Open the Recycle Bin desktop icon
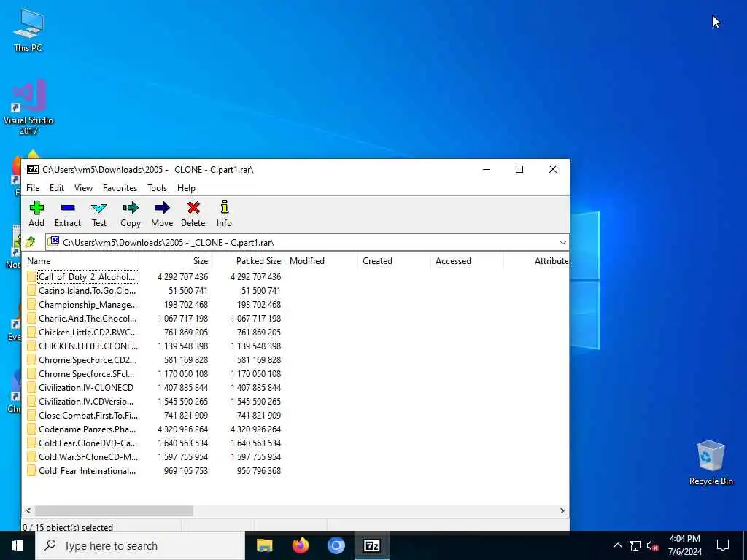Image resolution: width=747 pixels, height=560 pixels. [711, 463]
